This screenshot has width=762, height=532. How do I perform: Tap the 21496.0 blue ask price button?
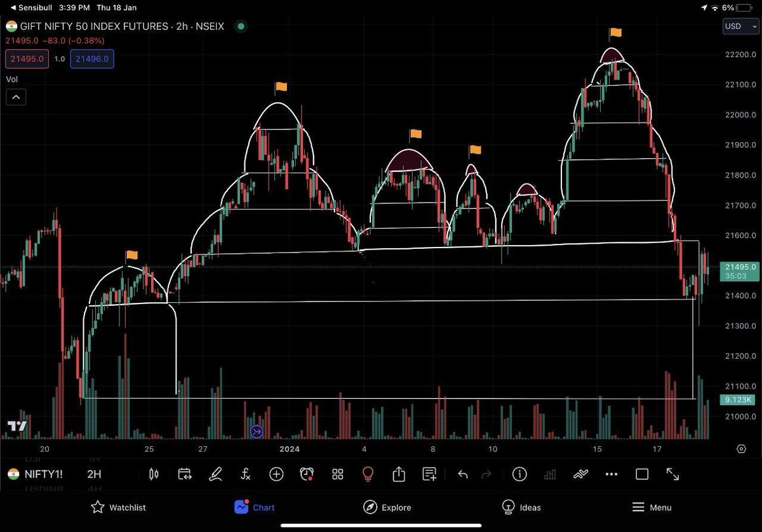pos(91,58)
